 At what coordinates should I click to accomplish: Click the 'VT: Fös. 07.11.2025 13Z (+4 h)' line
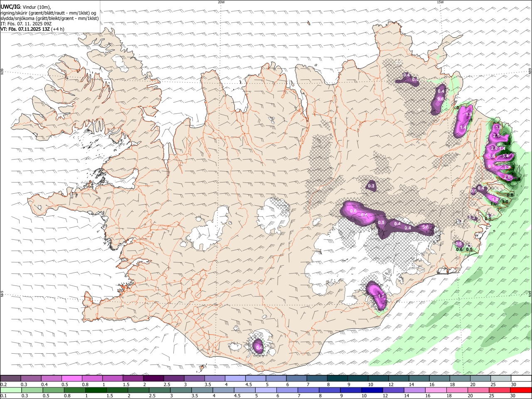coord(32,29)
